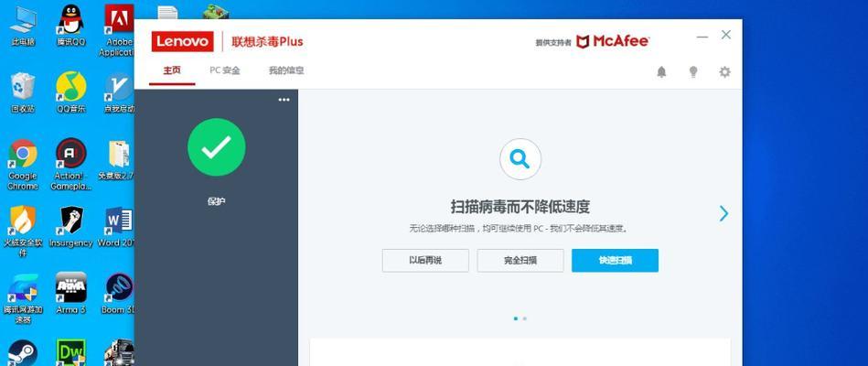Select the 免费版2.7 folder icon
Viewport: 868px width, 366px height.
point(117,160)
